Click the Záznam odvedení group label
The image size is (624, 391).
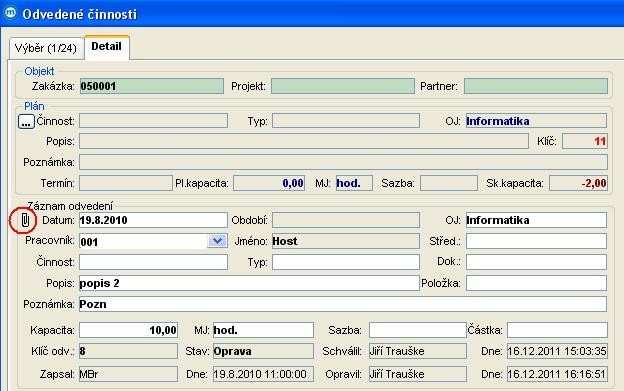[70, 206]
